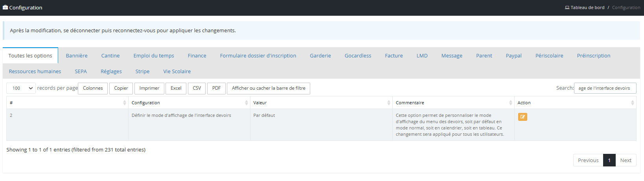Sort the Commentaire column header
Viewport: 644px width, 181px height.
(511, 103)
